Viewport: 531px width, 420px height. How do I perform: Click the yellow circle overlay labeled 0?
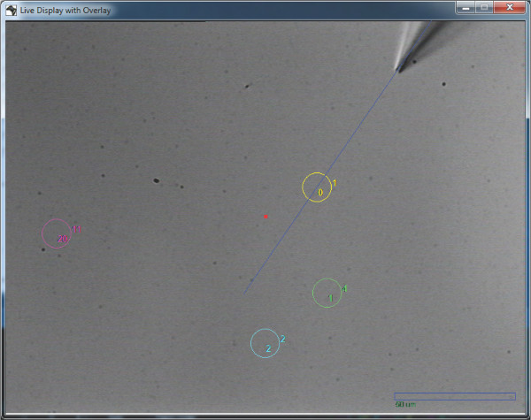click(x=317, y=187)
